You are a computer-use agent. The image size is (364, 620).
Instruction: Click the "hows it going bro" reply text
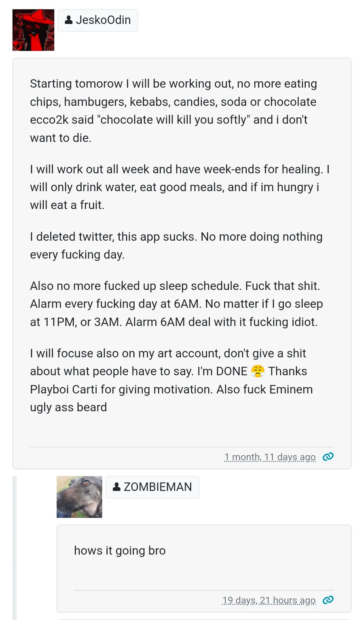click(120, 550)
